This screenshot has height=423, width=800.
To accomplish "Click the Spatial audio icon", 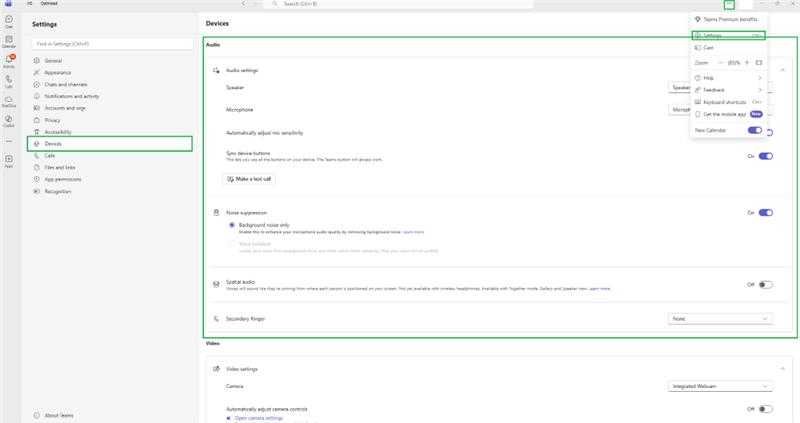I will (x=216, y=284).
